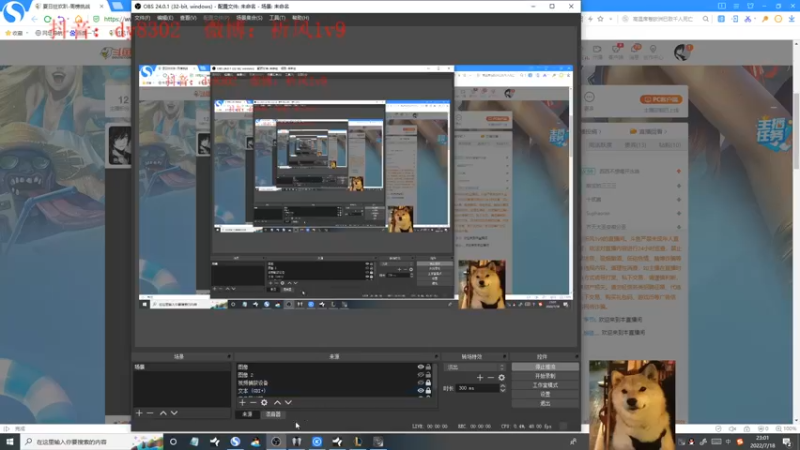The image size is (800, 450).
Task: Open the transition type dropdown
Action: pos(475,367)
